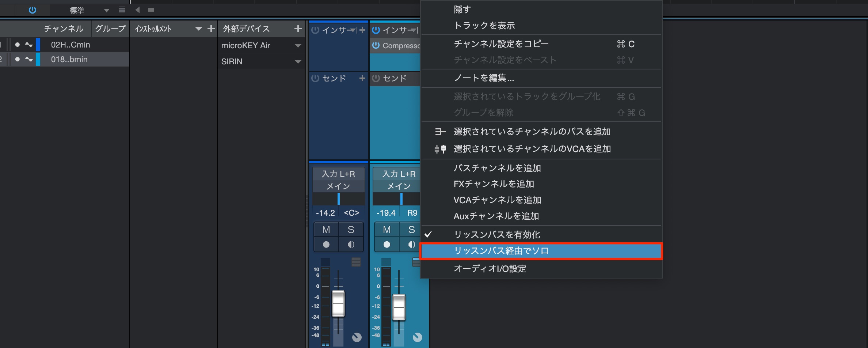This screenshot has width=868, height=348.
Task: Mute the second channel strip
Action: click(387, 230)
